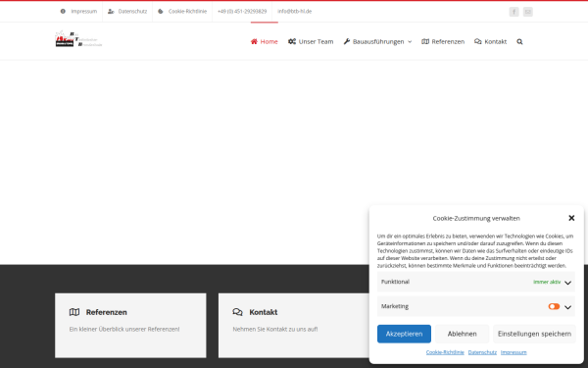Open Kontakt in main navigation
This screenshot has height=368, width=588.
490,41
